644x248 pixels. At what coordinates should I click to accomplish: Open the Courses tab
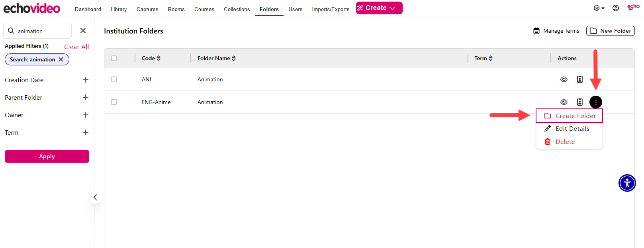pyautogui.click(x=204, y=9)
